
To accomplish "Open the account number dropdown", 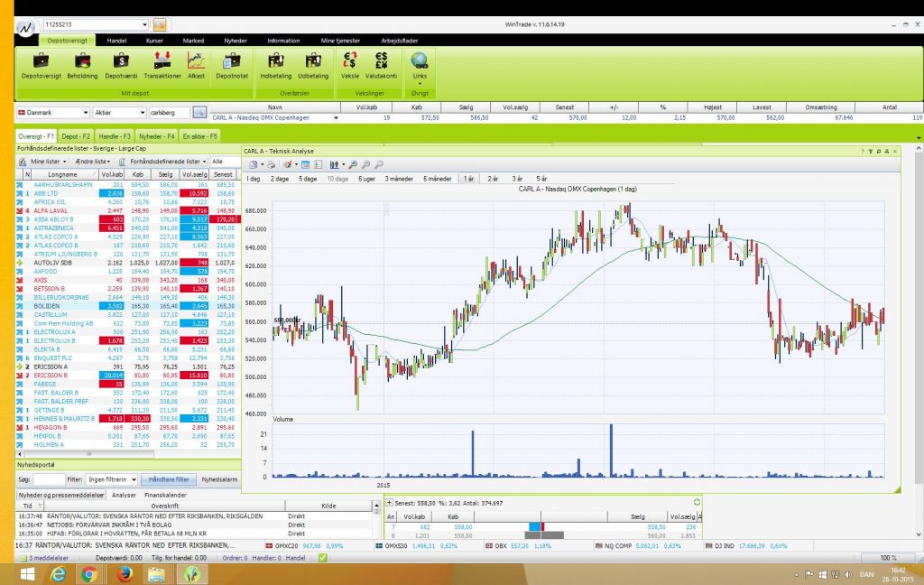I will pyautogui.click(x=144, y=24).
